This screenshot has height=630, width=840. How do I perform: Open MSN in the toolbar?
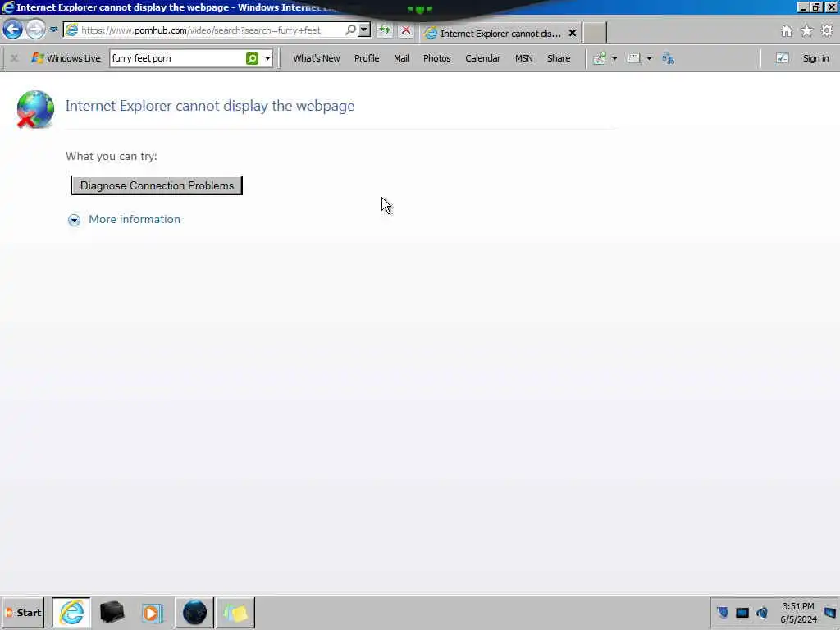click(x=524, y=58)
